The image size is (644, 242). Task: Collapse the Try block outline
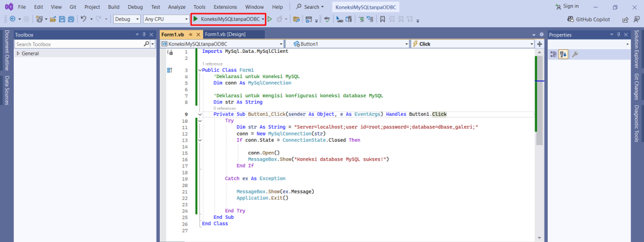tap(199, 121)
